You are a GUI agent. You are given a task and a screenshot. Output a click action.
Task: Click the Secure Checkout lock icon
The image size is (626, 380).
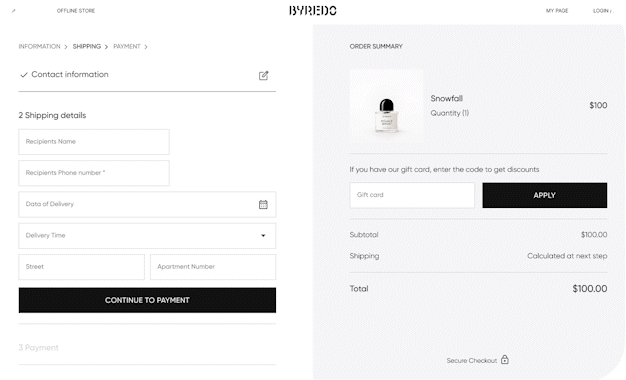pos(505,360)
